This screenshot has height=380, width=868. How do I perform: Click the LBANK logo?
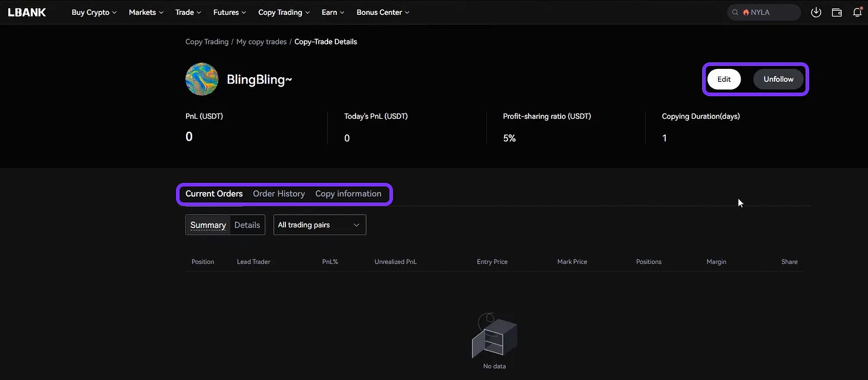27,12
